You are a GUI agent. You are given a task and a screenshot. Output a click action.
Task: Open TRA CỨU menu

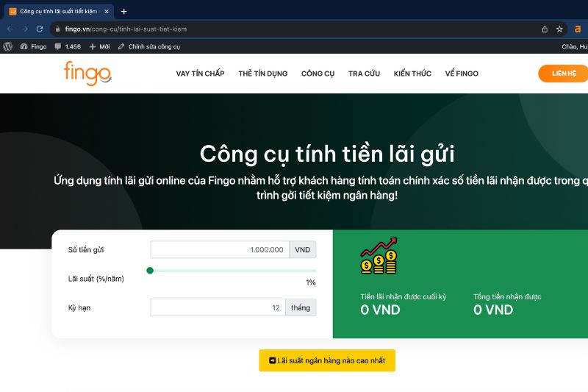pyautogui.click(x=364, y=74)
